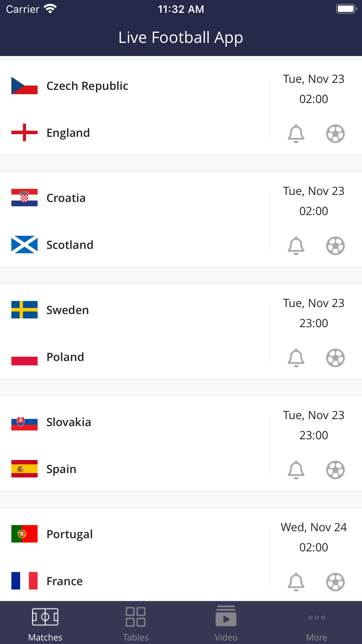The width and height of the screenshot is (362, 644).
Task: Open the Sweden team entry
Action: 68,310
